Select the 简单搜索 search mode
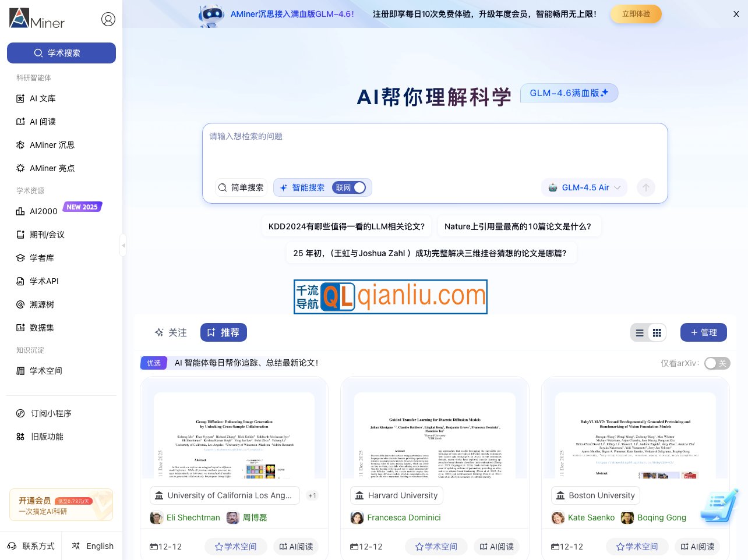This screenshot has width=748, height=560. (241, 187)
